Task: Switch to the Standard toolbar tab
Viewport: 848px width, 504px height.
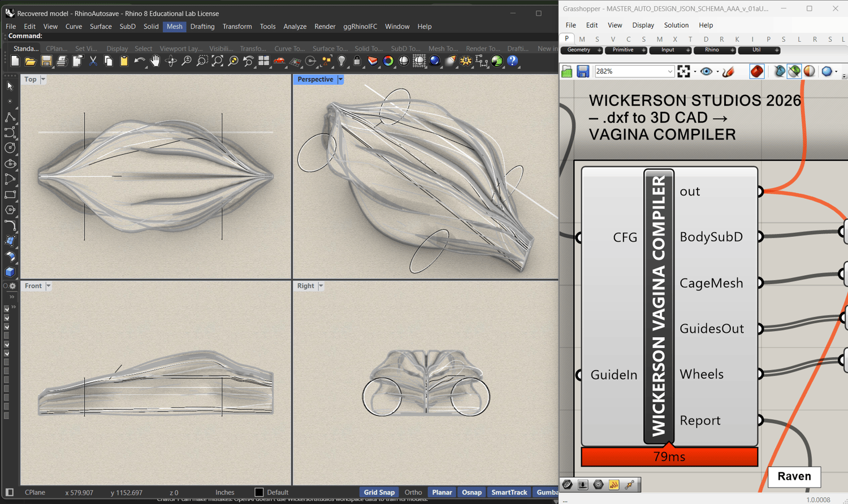Action: 26,49
